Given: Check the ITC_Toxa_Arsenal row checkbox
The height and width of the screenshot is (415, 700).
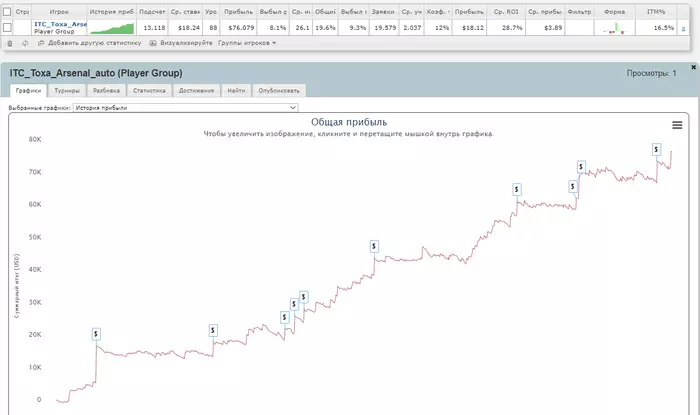Looking at the screenshot, I should 7,28.
